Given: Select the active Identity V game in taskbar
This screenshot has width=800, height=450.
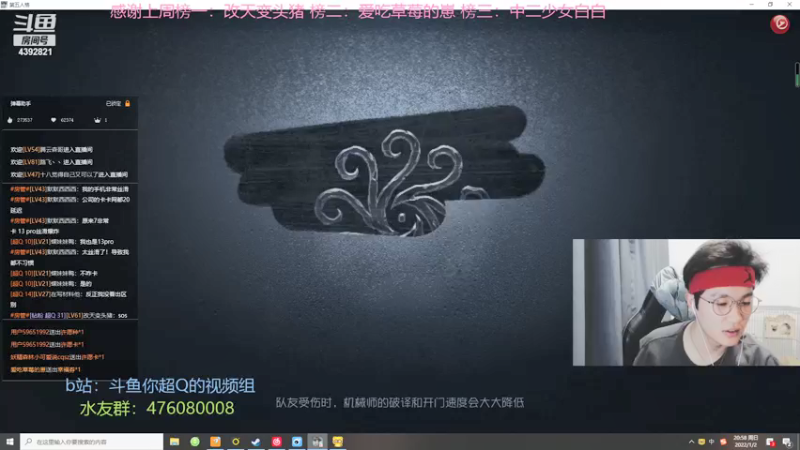Looking at the screenshot, I should (317, 442).
